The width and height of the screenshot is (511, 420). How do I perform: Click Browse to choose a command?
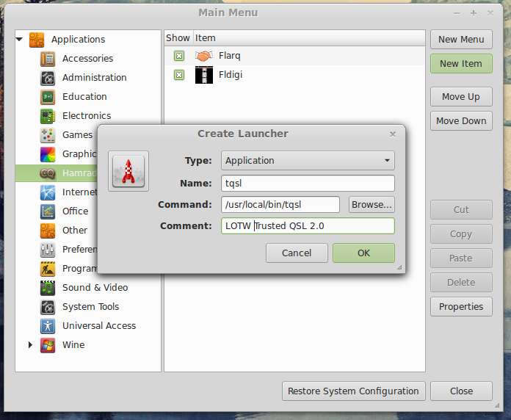(372, 205)
